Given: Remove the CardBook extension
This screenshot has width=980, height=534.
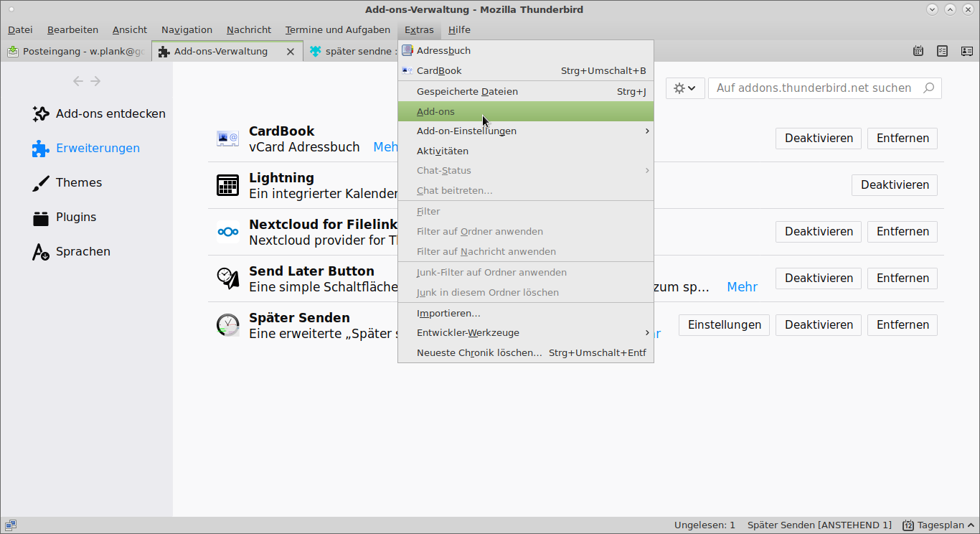Looking at the screenshot, I should 902,139.
